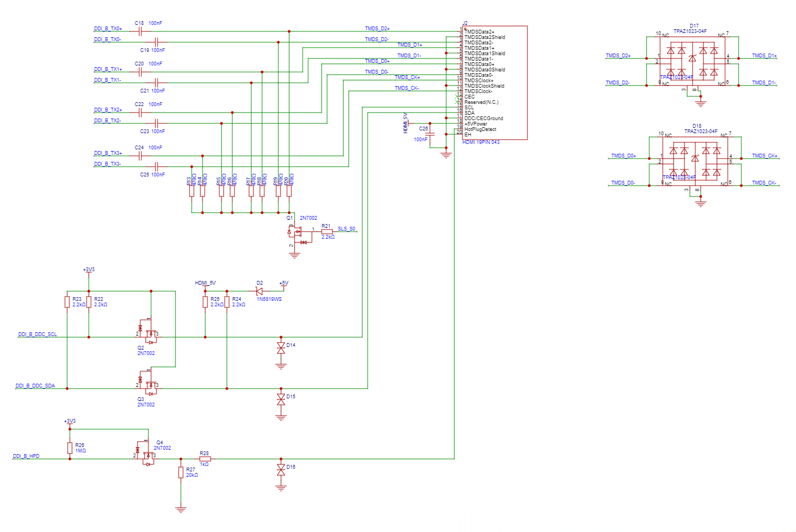Select the C18 100nF capacitor symbol
This screenshot has width=796, height=532.
point(140,31)
